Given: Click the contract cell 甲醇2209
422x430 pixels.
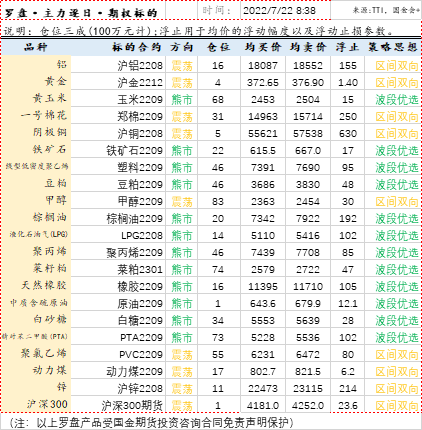Looking at the screenshot, I should (140, 202).
